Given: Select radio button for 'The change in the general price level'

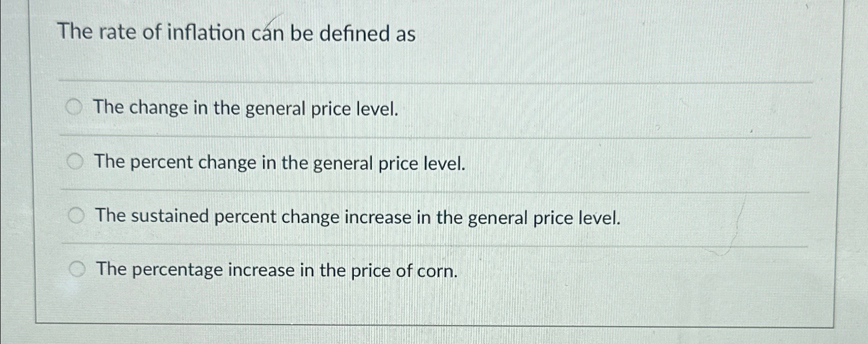Looking at the screenshot, I should 75,107.
